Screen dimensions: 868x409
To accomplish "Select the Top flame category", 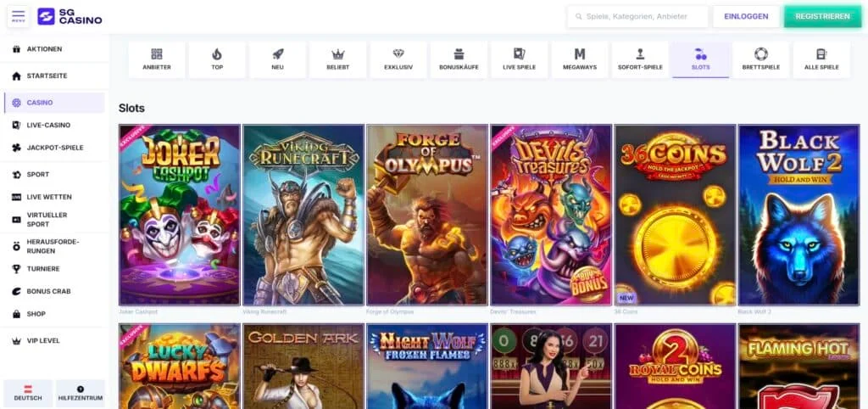I will (216, 59).
